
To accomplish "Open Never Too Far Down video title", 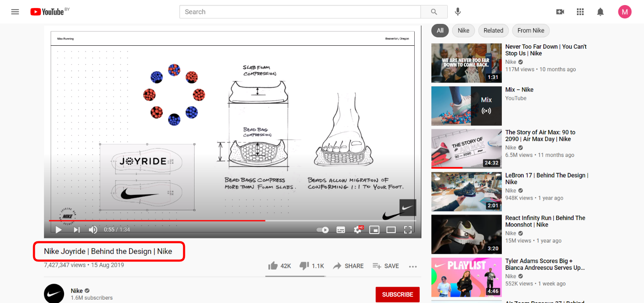I will click(x=546, y=50).
